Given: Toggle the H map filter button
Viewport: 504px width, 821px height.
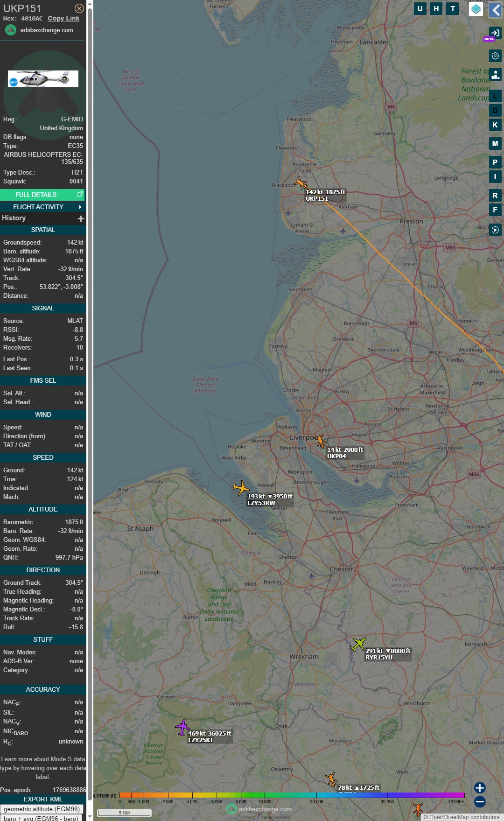Looking at the screenshot, I should [436, 9].
